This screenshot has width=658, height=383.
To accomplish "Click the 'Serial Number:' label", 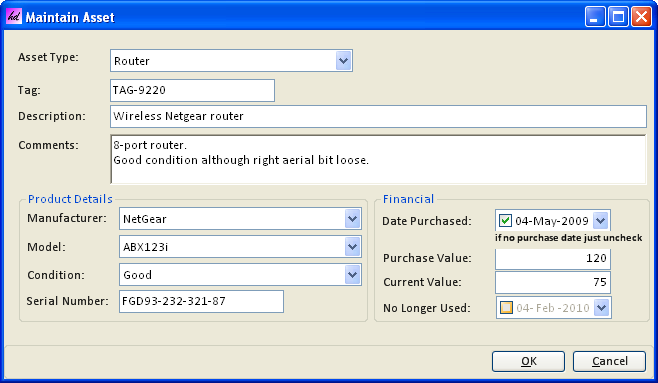I will [x=68, y=301].
